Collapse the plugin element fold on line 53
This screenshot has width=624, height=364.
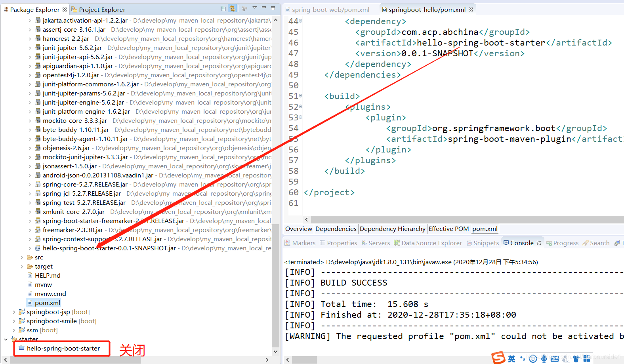[x=300, y=117]
